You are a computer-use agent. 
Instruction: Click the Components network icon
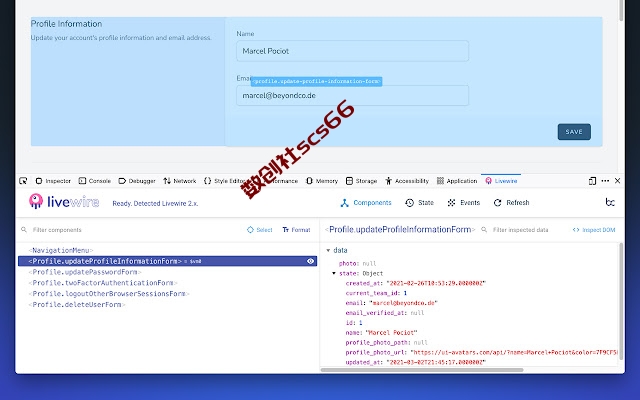pos(344,203)
